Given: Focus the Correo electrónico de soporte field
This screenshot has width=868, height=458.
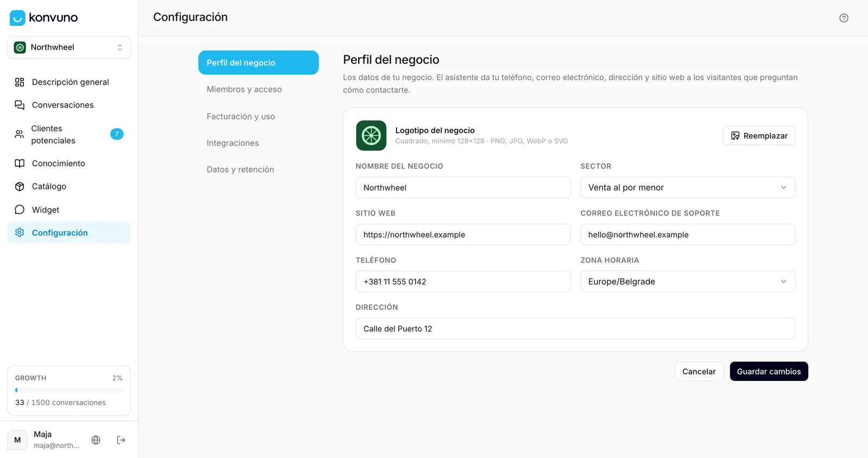Looking at the screenshot, I should pyautogui.click(x=688, y=234).
